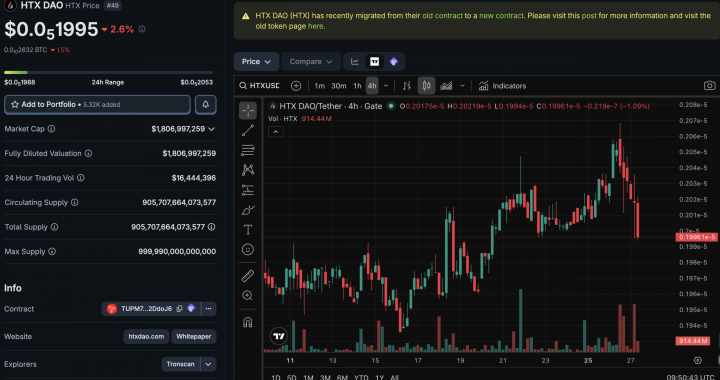
Task: Open the Compare dropdown
Action: [x=311, y=61]
